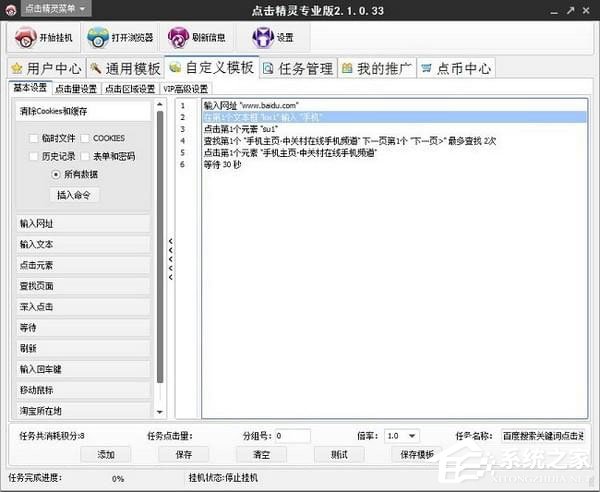Click the 插入命令 button
This screenshot has height=492, width=600.
pyautogui.click(x=74, y=195)
